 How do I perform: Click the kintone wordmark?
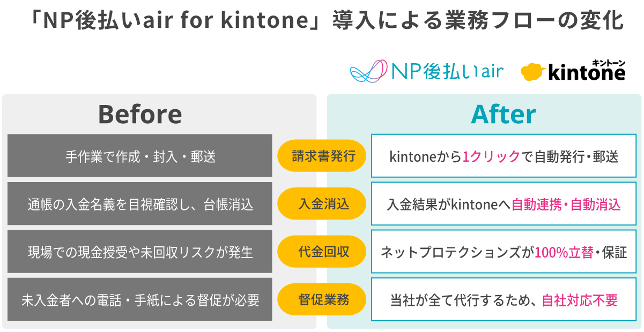[x=586, y=73]
